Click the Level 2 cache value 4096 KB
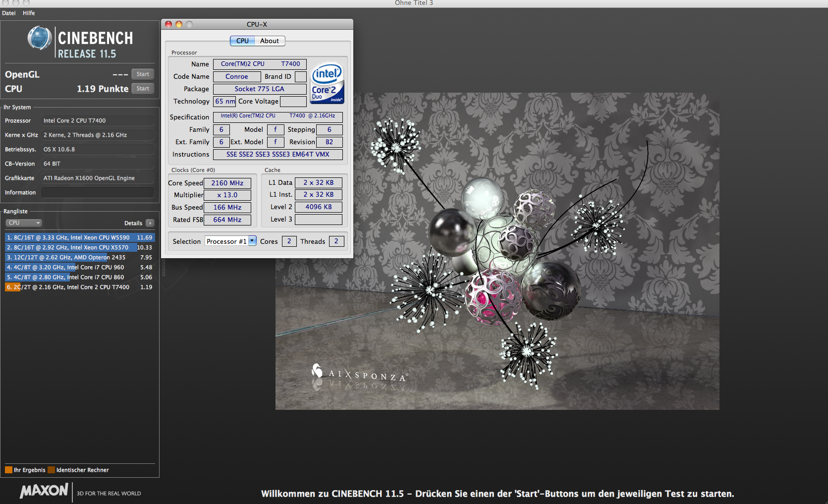This screenshot has width=828, height=504. click(x=319, y=207)
